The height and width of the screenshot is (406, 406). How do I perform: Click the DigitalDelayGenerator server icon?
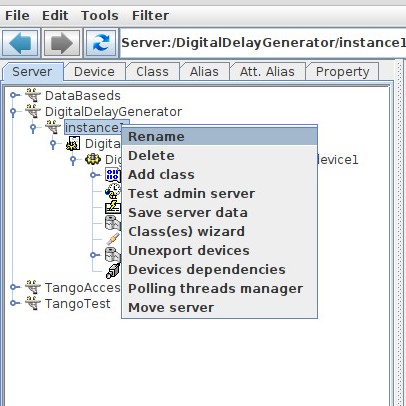33,111
